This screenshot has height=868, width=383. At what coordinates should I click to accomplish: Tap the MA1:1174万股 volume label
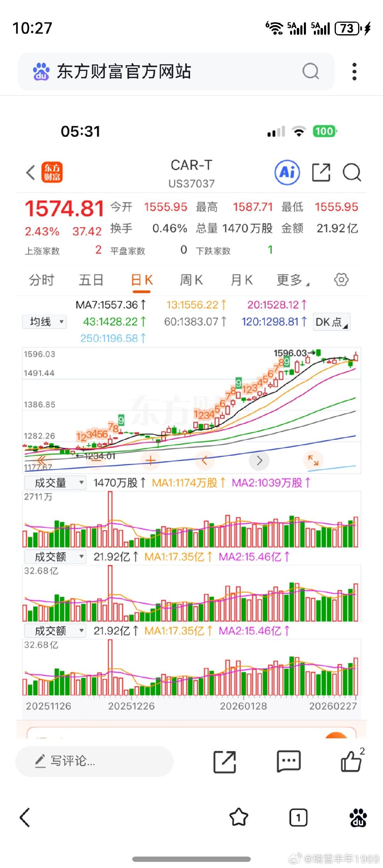pyautogui.click(x=188, y=483)
